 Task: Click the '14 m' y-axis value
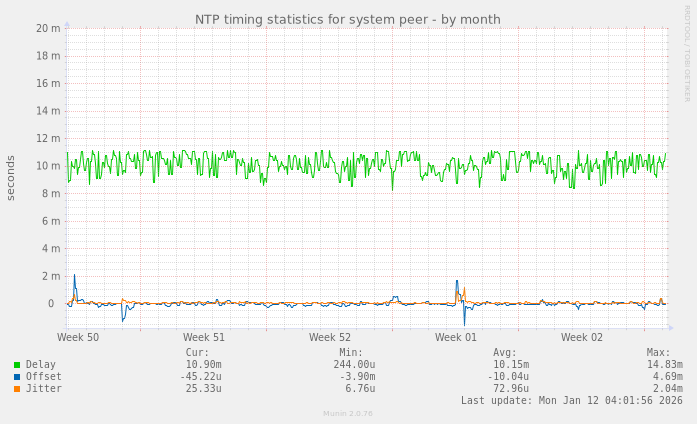click(x=48, y=111)
